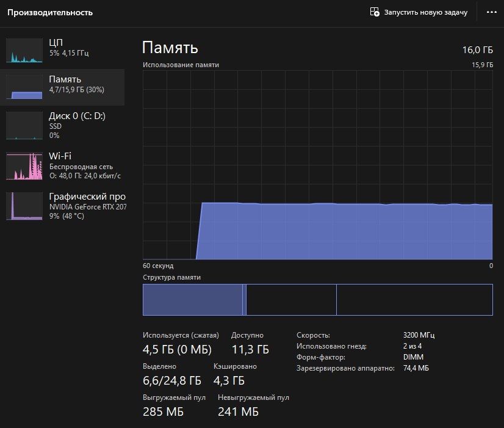Click the Диск 0 mini graph

[x=24, y=126]
